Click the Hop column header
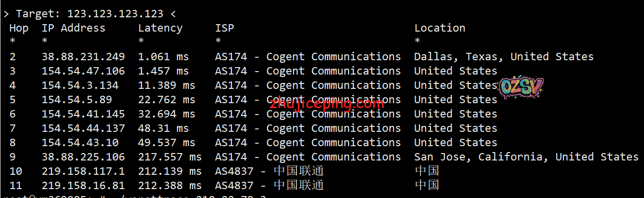 click(x=19, y=28)
